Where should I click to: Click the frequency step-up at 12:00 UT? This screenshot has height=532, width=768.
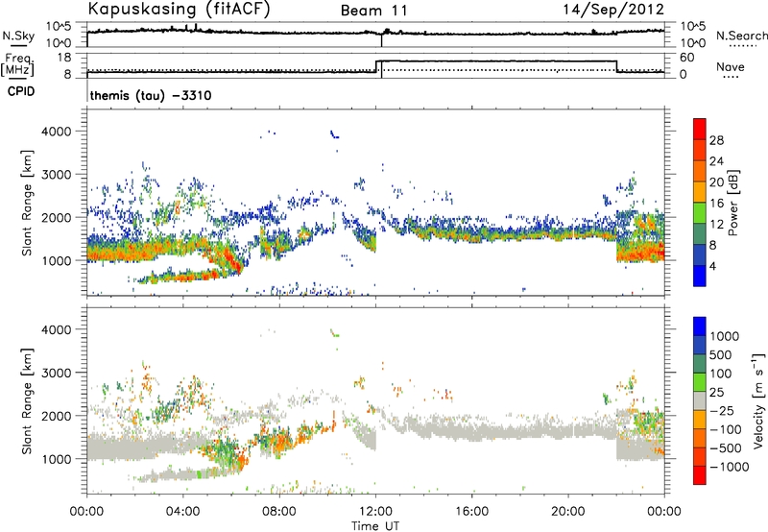pos(375,66)
